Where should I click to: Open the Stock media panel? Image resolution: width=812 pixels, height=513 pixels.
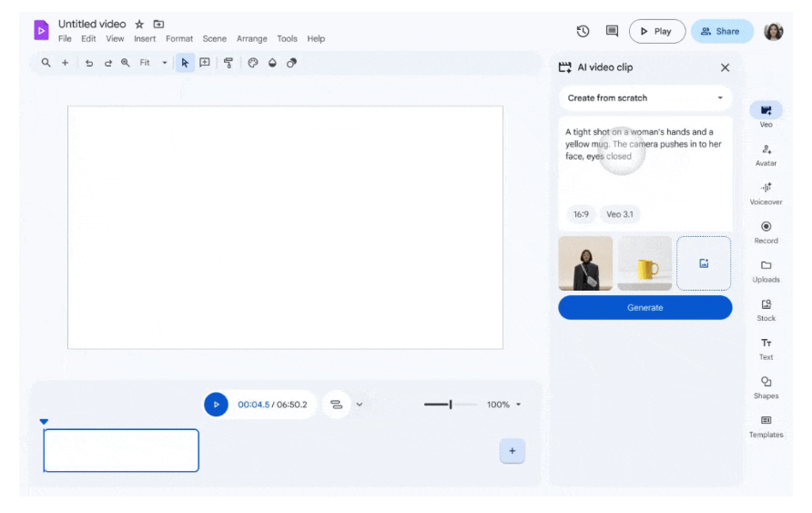pyautogui.click(x=766, y=305)
